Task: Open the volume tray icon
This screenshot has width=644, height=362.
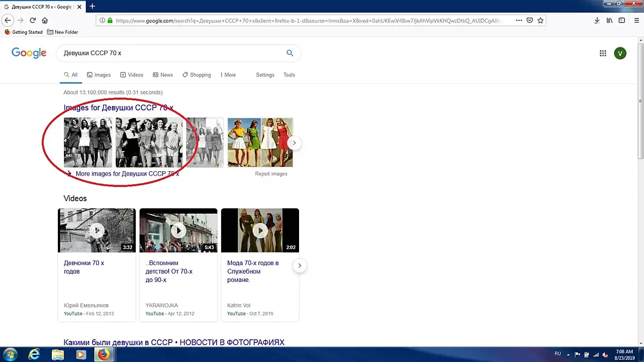Action: point(605,354)
